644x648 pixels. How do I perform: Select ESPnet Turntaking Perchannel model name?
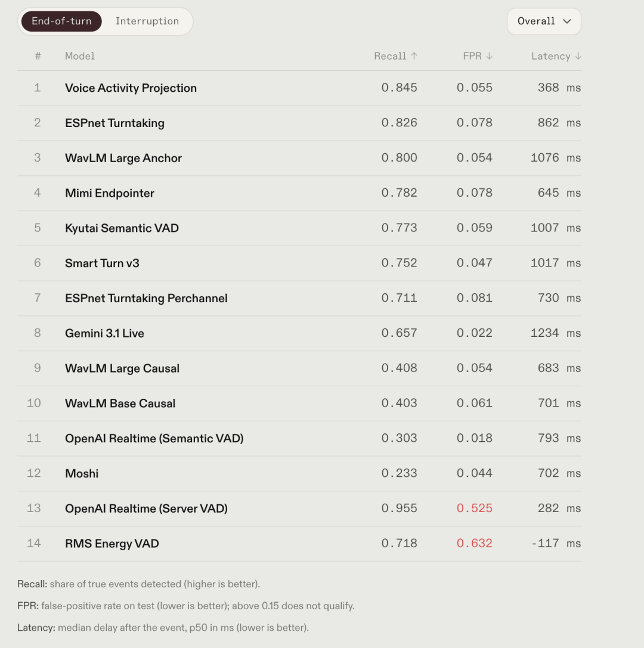tap(146, 299)
